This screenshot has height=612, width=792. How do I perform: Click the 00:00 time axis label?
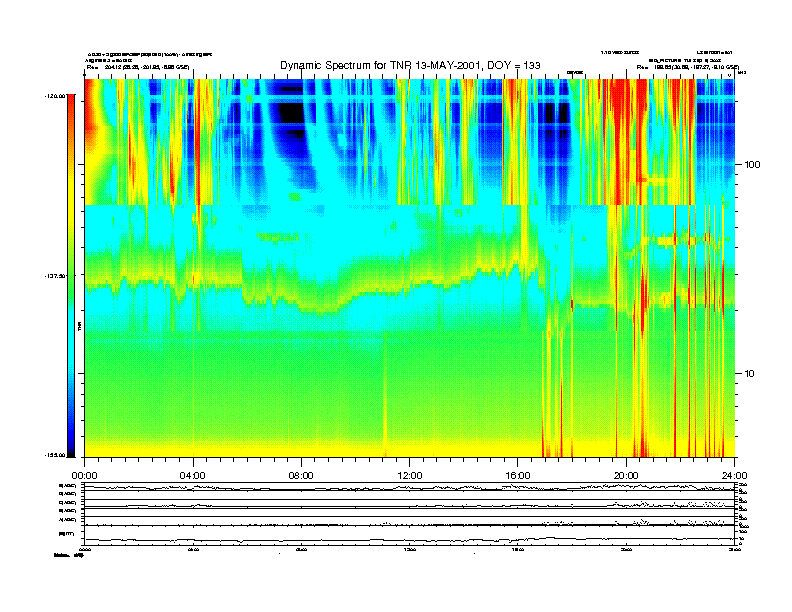84,476
